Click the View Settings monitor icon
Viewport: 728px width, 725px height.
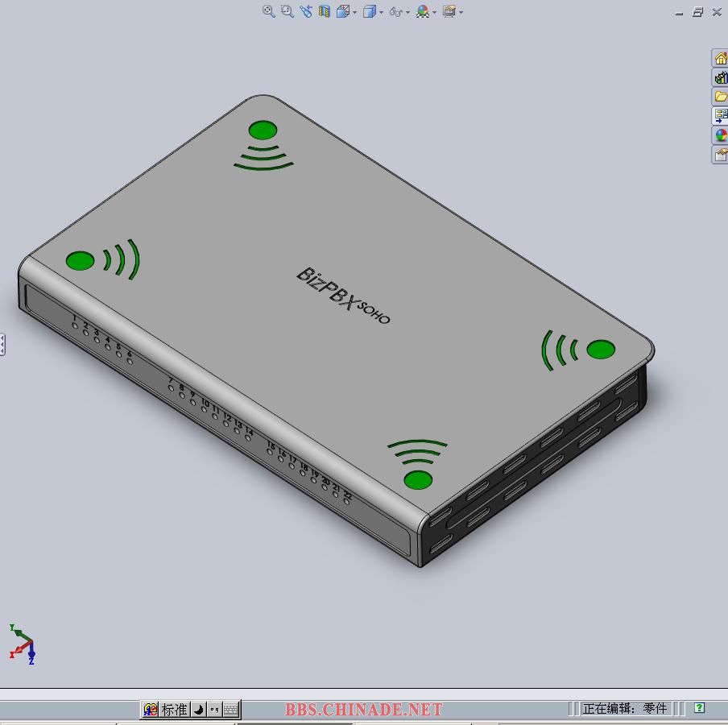(449, 11)
